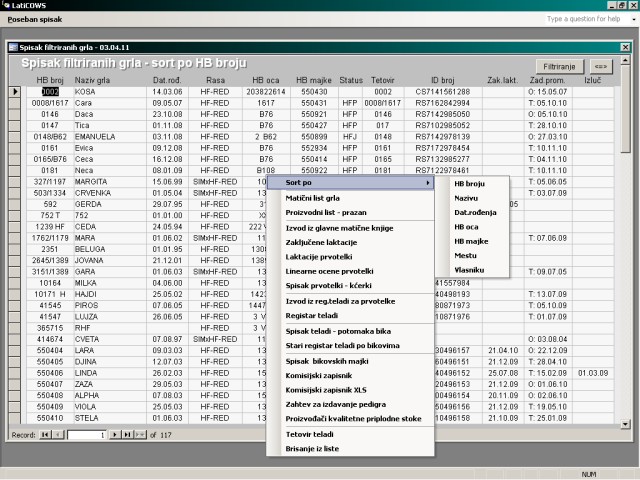This screenshot has width=640, height=480.
Task: Sort by Dat.rođenja option
Action: click(476, 213)
